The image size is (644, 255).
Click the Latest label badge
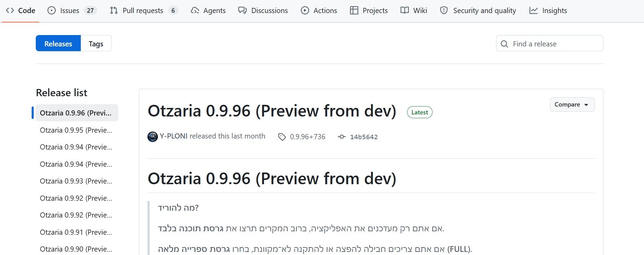[x=419, y=112]
